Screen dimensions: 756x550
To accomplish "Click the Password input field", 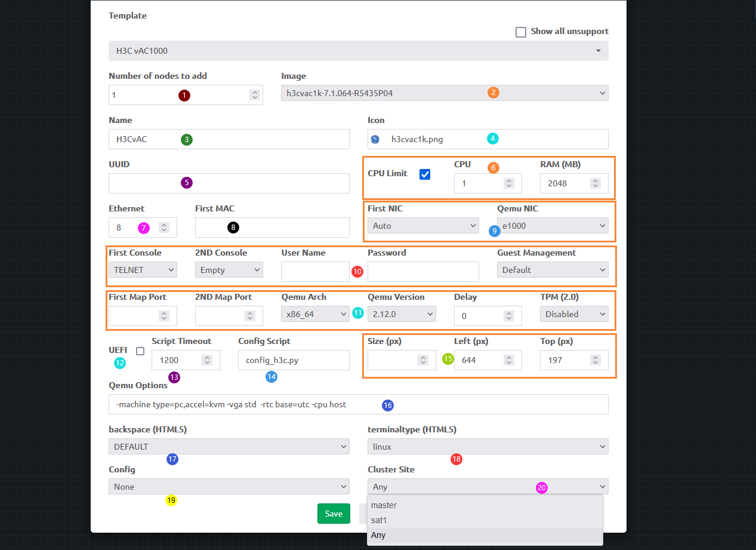I will [x=423, y=272].
